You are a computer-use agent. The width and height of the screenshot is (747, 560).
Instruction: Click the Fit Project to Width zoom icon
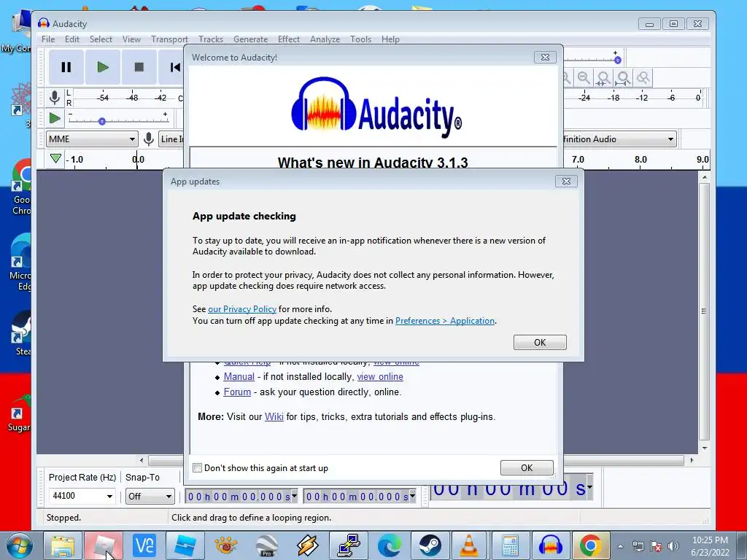coord(623,78)
